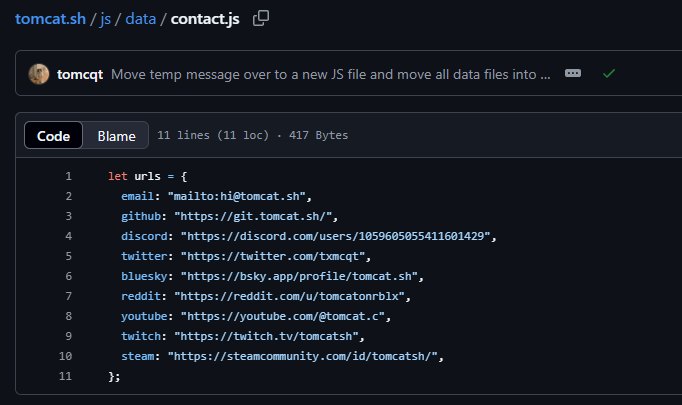Select line number 10 for steam
This screenshot has height=405, width=682.
point(68,356)
